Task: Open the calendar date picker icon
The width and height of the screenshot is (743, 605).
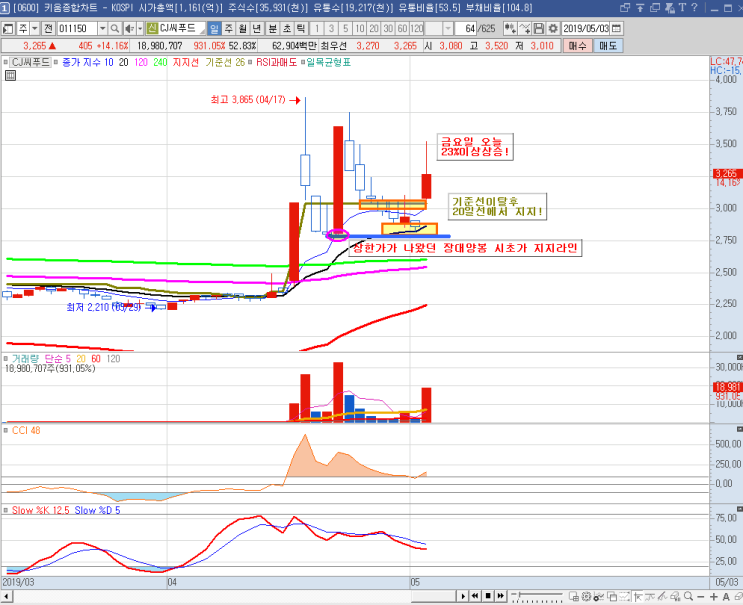Action: (x=616, y=29)
